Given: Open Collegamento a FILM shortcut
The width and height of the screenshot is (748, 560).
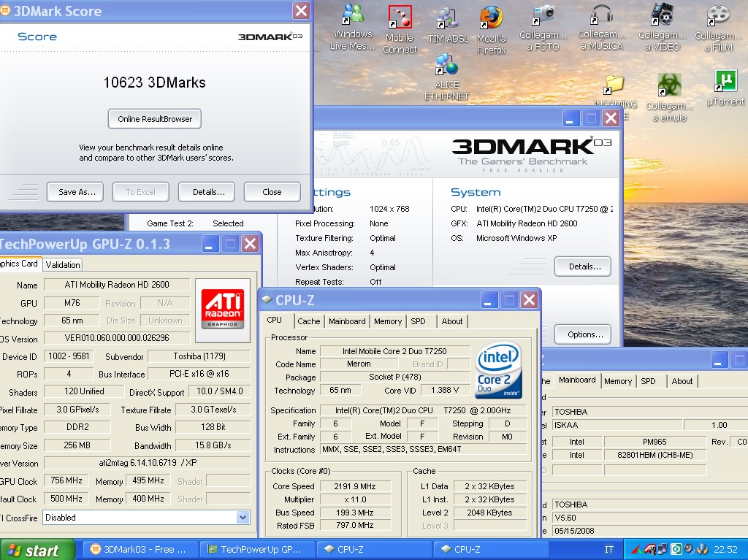Looking at the screenshot, I should pyautogui.click(x=719, y=28).
